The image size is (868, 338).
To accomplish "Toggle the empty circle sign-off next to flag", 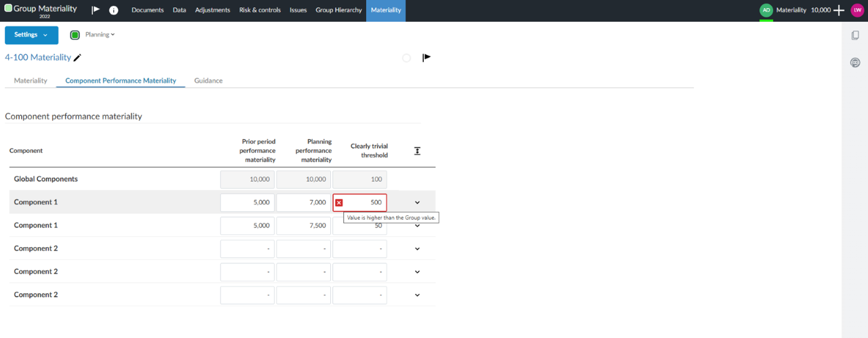I will click(x=406, y=58).
